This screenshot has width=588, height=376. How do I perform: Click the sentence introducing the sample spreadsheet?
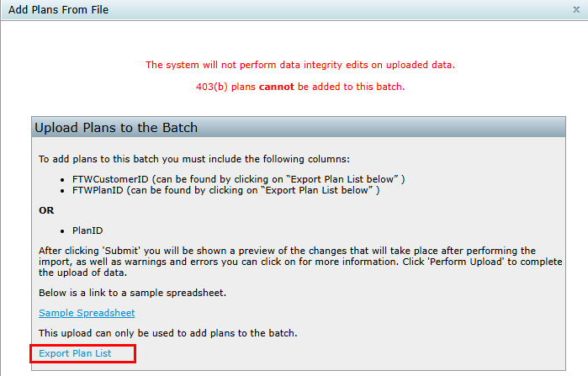point(132,293)
